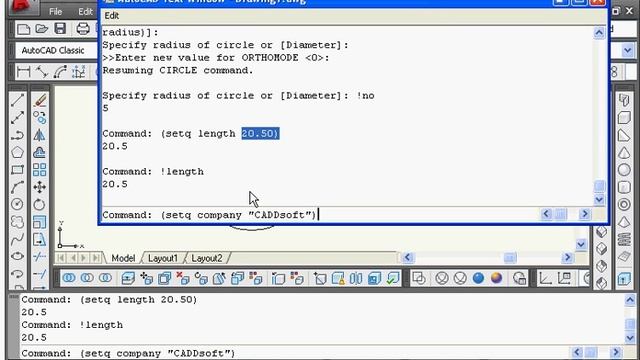The image size is (640, 360).
Task: Select the Rotate modify tool
Action: (x=40, y=204)
